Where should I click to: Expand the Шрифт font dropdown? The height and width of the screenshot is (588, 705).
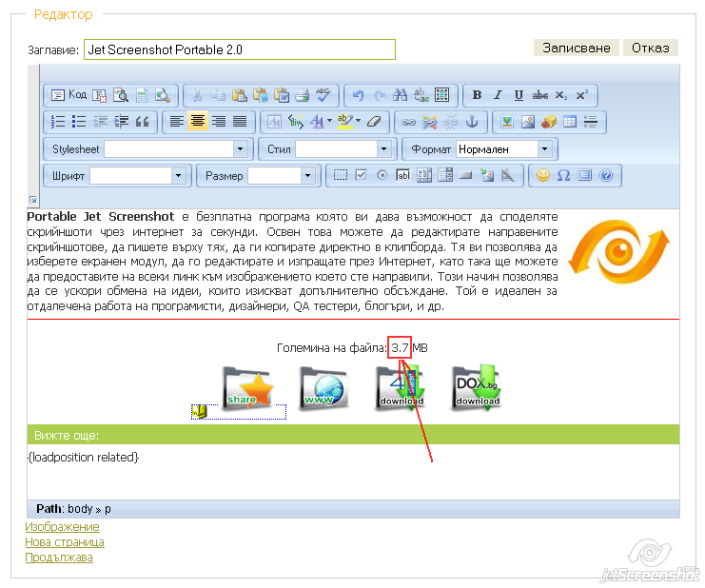pyautogui.click(x=178, y=175)
